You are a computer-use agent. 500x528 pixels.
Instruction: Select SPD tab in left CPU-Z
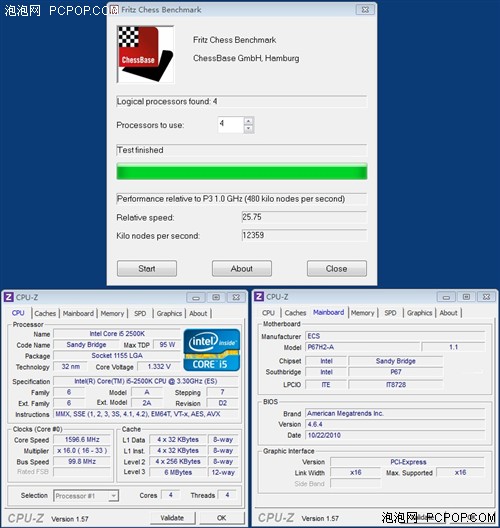(140, 314)
